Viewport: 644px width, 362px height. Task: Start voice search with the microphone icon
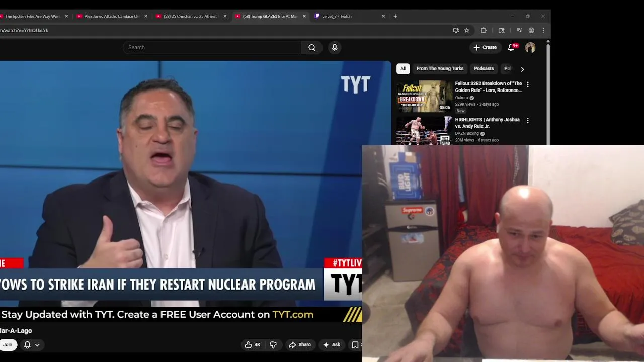(335, 47)
